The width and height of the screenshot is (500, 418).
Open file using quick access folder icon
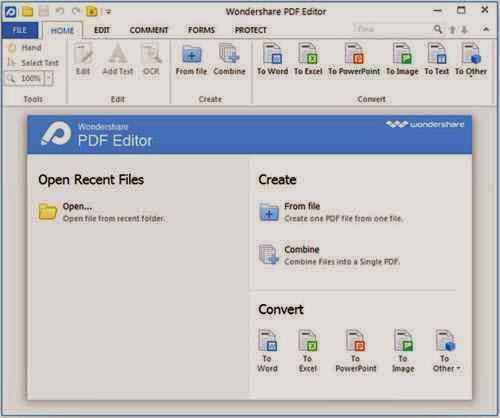click(27, 12)
